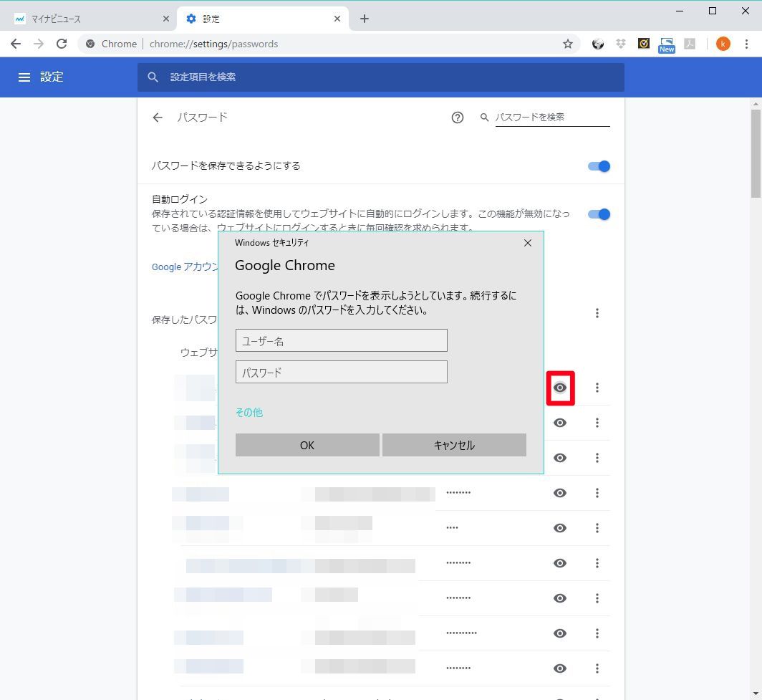
Task: Open more actions for four-dot password row
Action: [x=597, y=528]
